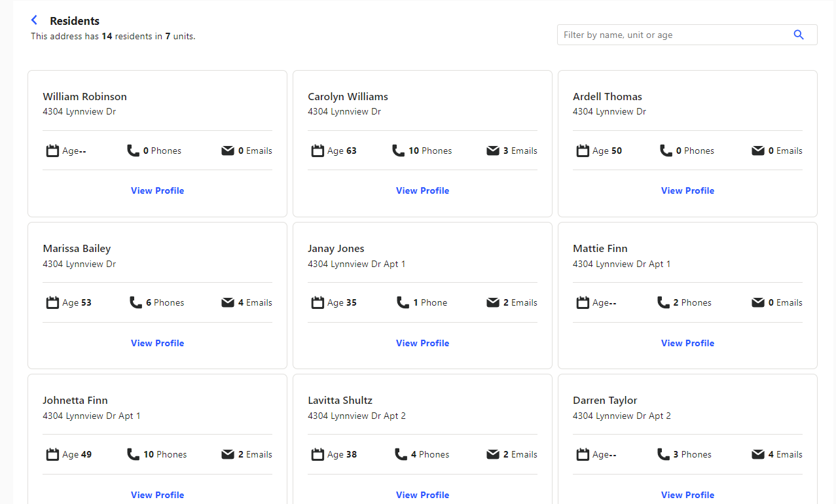Open View Profile for Johnetta Finn
836x504 pixels.
[157, 495]
